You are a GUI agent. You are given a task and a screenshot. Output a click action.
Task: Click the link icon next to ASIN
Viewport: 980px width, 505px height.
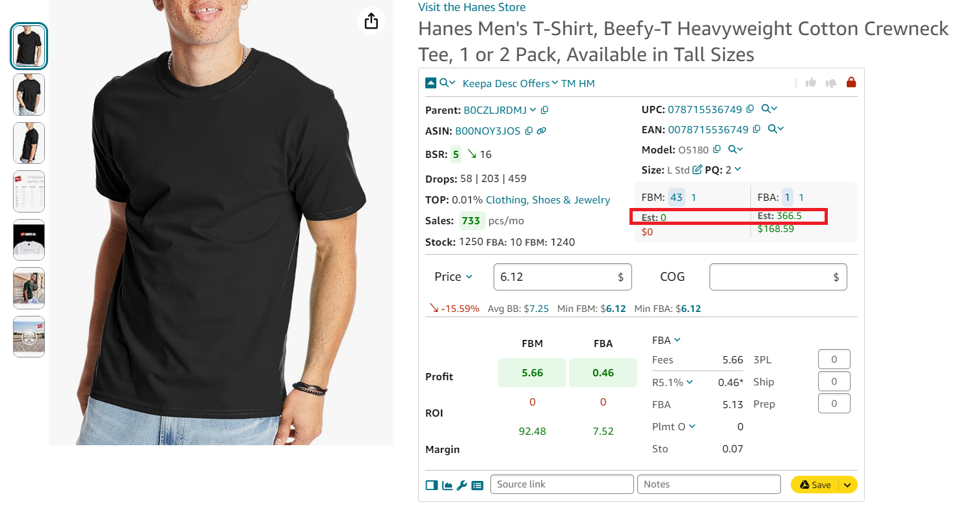(540, 132)
